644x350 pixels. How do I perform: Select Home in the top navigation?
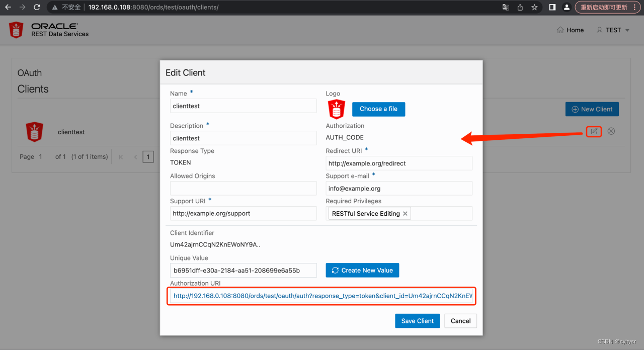tap(570, 30)
